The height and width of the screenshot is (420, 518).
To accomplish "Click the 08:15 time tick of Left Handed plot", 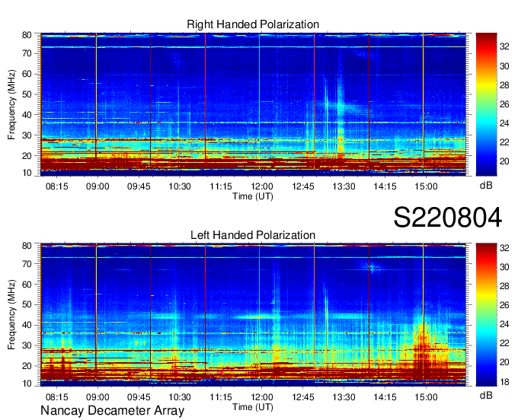I will 57,396.
